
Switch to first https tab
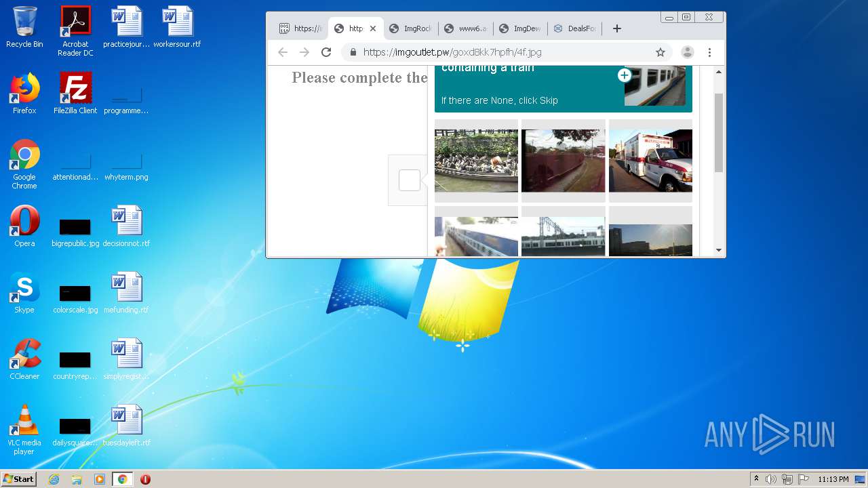pos(300,28)
